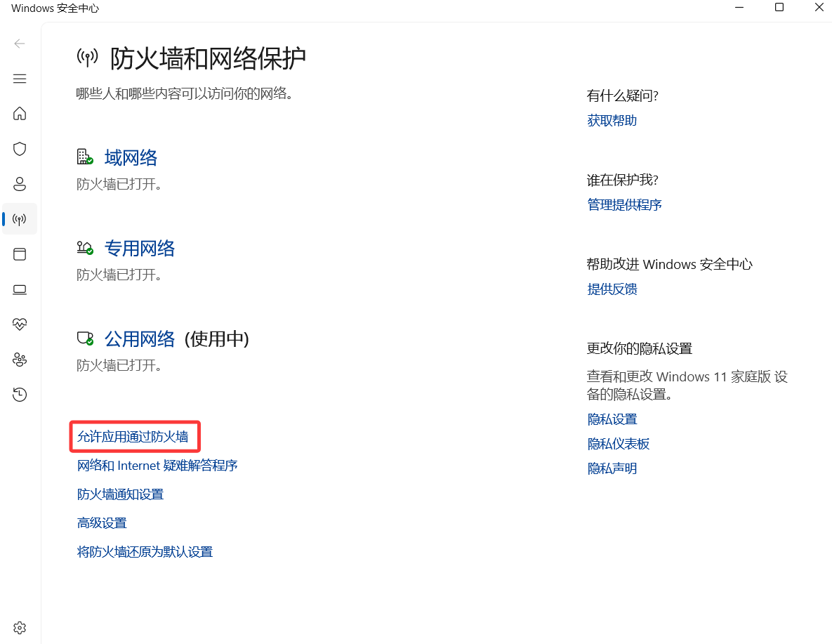Open Device performance & health heart icon

tap(20, 324)
